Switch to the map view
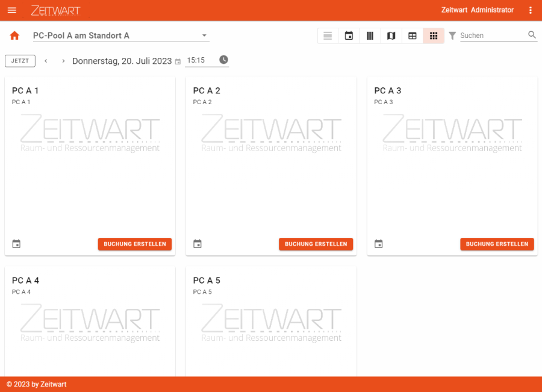Viewport: 542px width, 392px height. coord(391,36)
